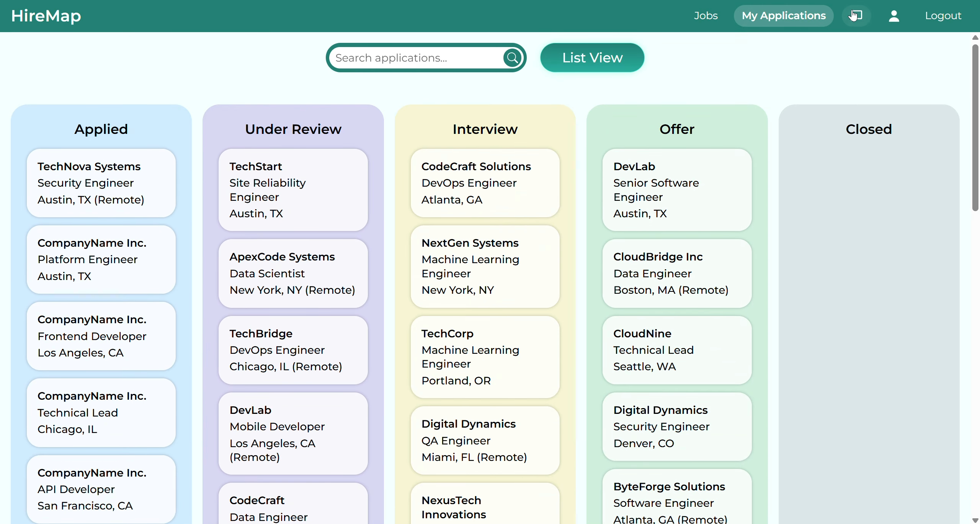This screenshot has width=980, height=524.
Task: Click the 'Portland, OR' location text
Action: (456, 381)
